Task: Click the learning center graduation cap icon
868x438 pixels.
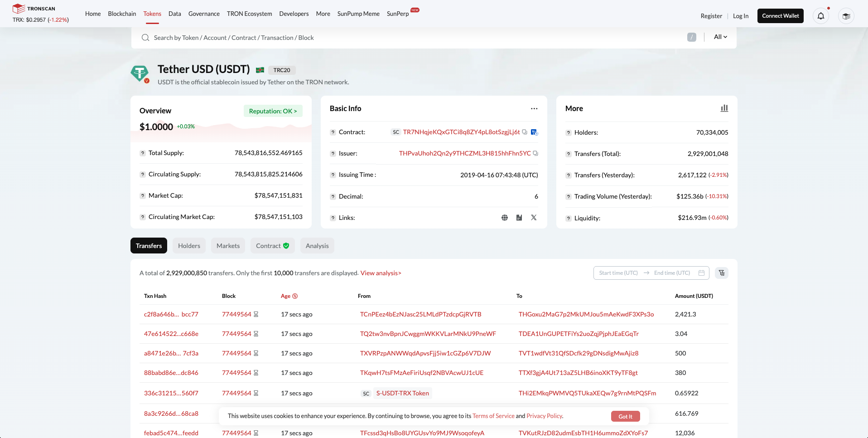Action: [x=846, y=16]
